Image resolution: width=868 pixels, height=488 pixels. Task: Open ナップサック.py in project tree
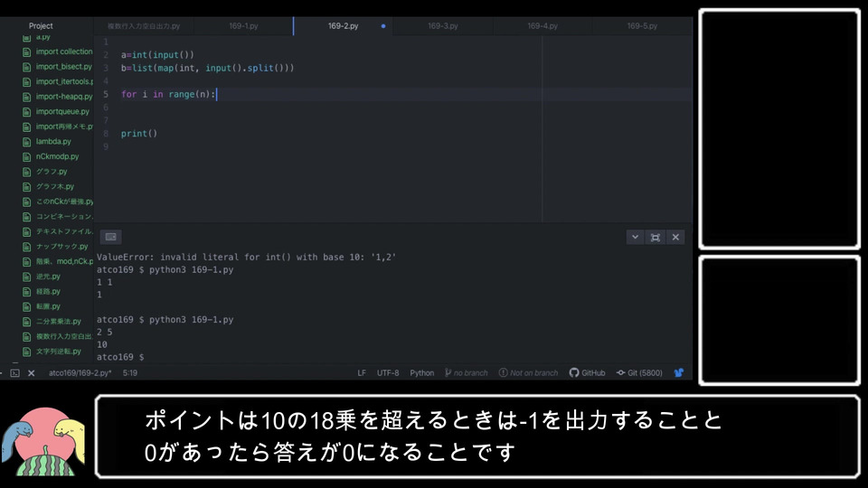point(62,246)
